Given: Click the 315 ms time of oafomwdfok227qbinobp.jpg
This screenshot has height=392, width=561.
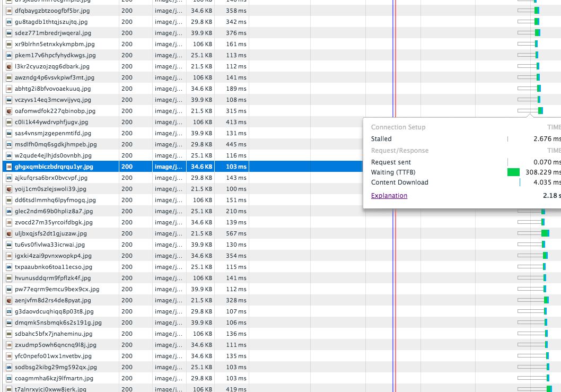Looking at the screenshot, I should pos(236,111).
